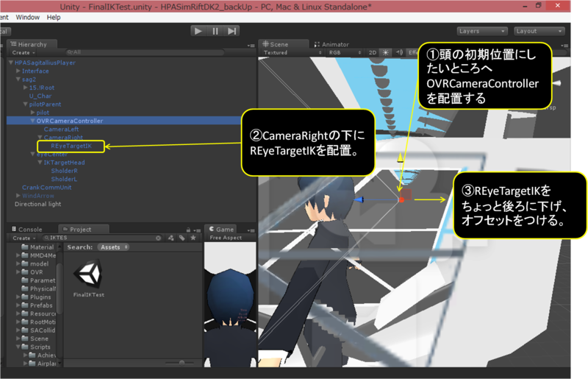Switch to the Hierarchy tab
588x379 pixels.
(x=32, y=44)
